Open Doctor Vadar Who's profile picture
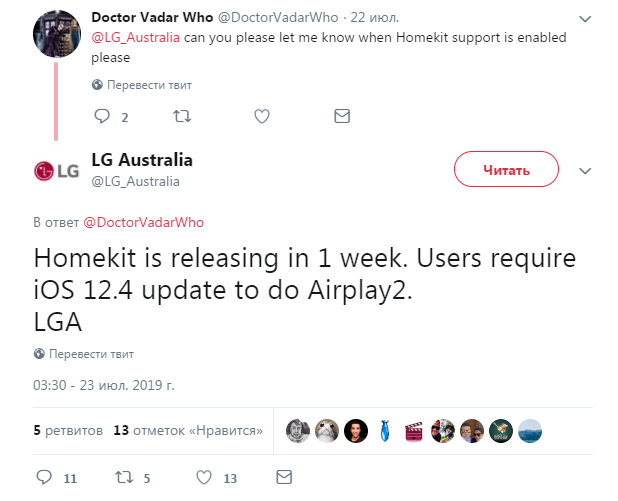 coord(52,36)
